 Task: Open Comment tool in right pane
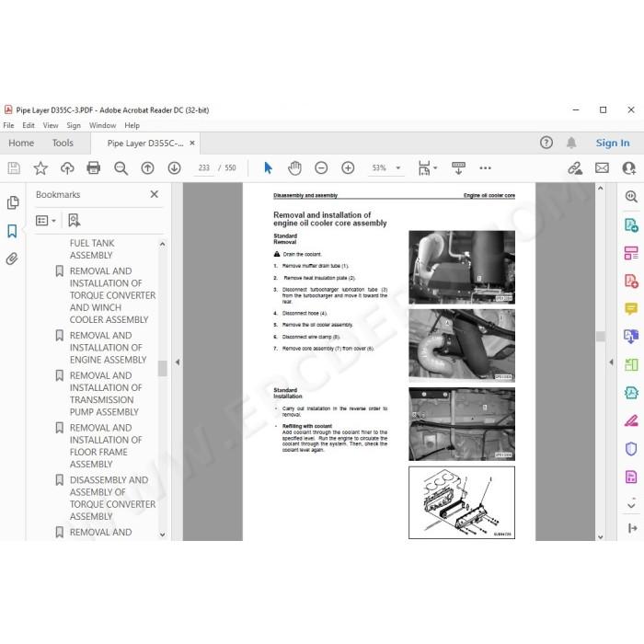tap(631, 308)
